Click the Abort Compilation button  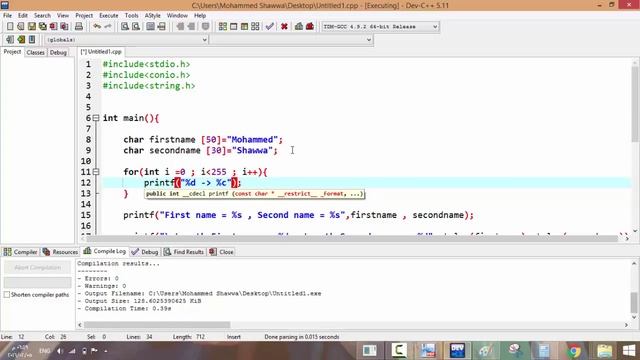(x=38, y=268)
